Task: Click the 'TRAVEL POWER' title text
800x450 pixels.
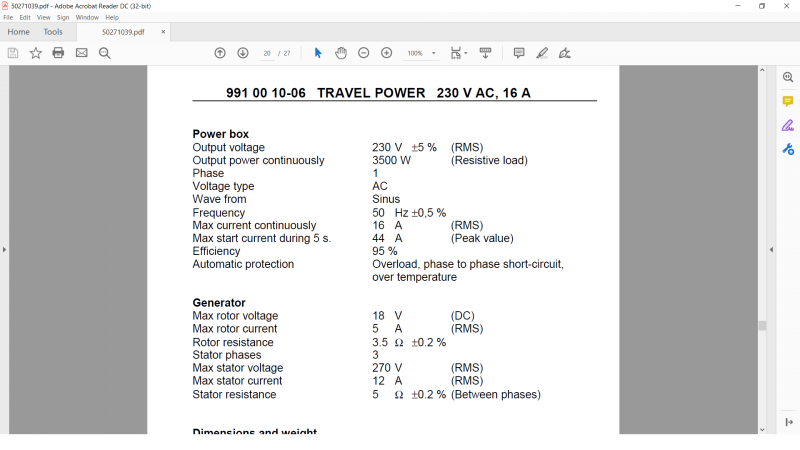Action: click(371, 93)
